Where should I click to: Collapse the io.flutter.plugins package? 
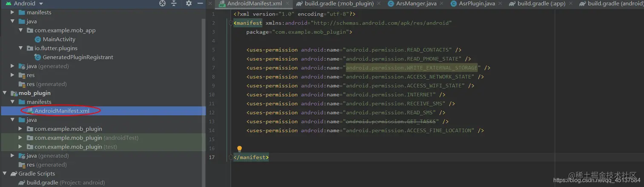coord(21,48)
